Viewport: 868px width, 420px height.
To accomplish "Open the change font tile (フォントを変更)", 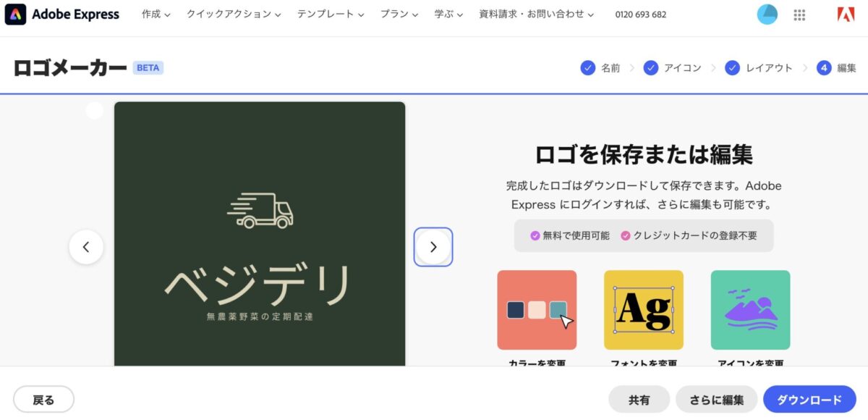I will coord(643,310).
